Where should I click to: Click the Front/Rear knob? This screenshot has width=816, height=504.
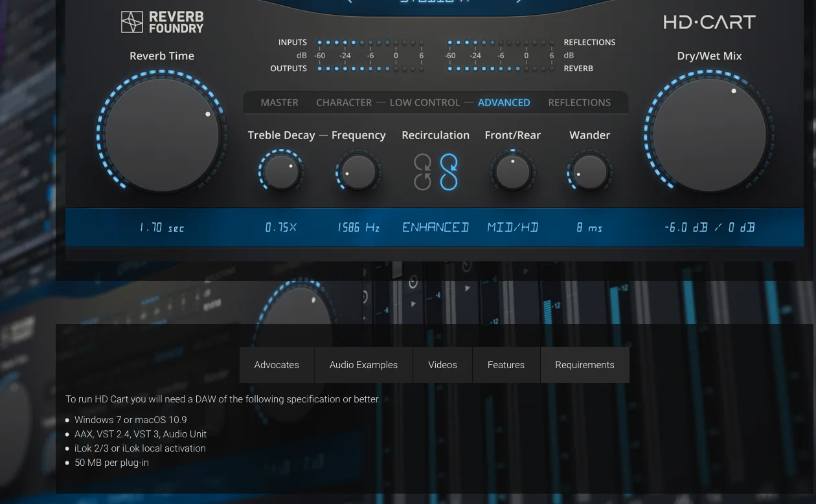click(512, 172)
